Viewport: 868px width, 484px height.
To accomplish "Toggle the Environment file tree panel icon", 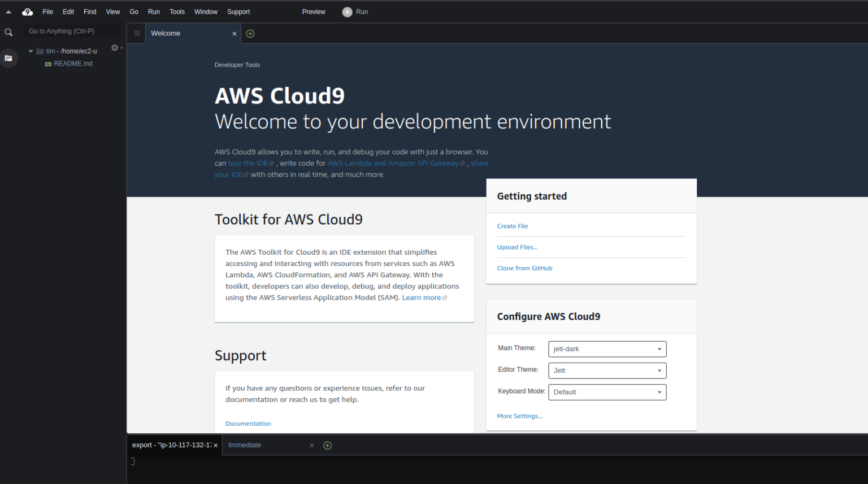I will tap(8, 58).
